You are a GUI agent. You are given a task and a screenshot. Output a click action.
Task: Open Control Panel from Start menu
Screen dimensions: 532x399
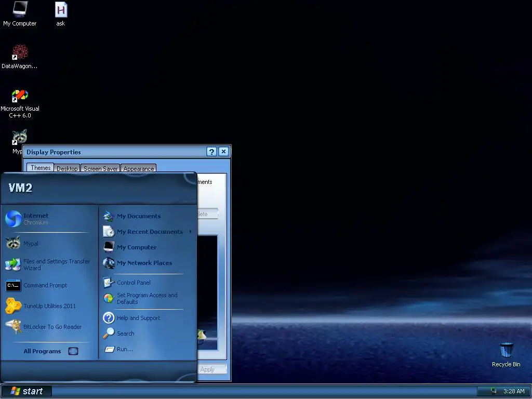pyautogui.click(x=147, y=282)
